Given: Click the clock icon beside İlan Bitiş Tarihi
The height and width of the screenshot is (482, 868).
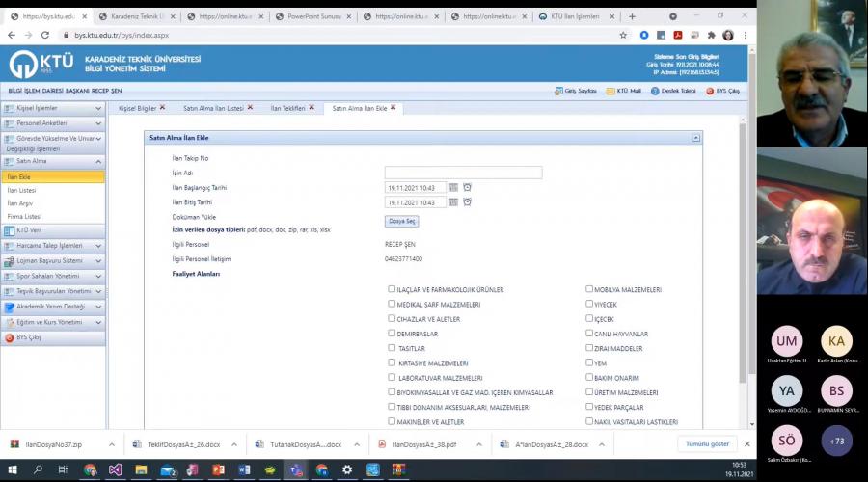Looking at the screenshot, I should click(467, 202).
